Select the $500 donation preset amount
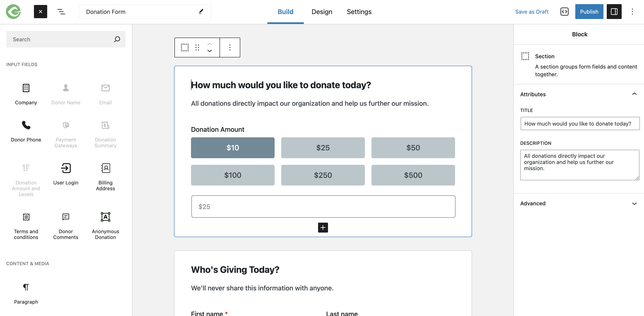644x316 pixels. 413,175
